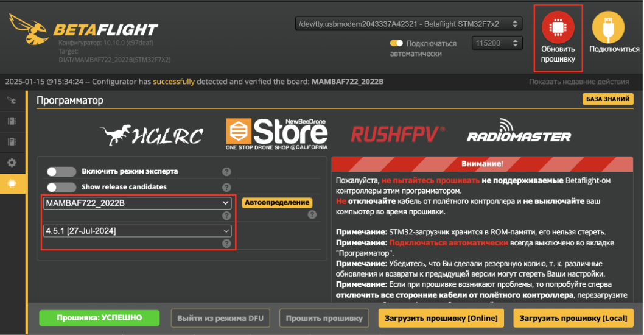Click help icon beside Show release candidates
This screenshot has width=644, height=335.
[x=226, y=187]
